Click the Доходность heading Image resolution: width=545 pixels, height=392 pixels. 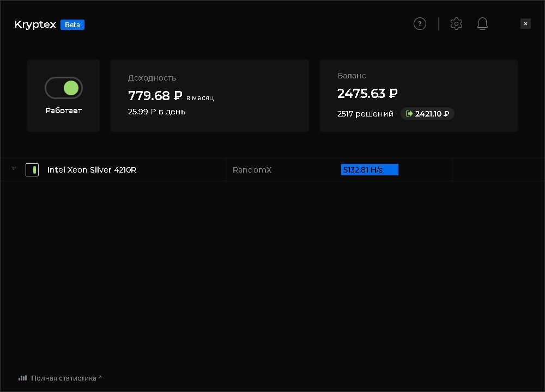(152, 78)
